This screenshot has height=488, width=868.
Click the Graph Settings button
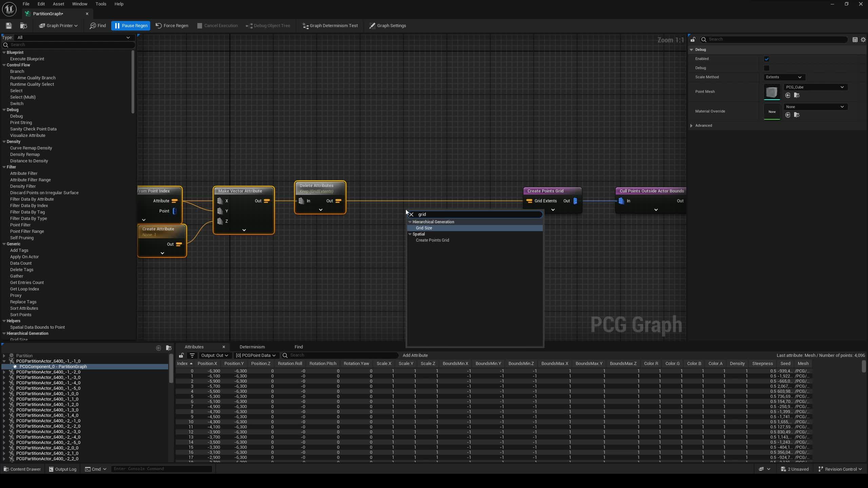[388, 26]
